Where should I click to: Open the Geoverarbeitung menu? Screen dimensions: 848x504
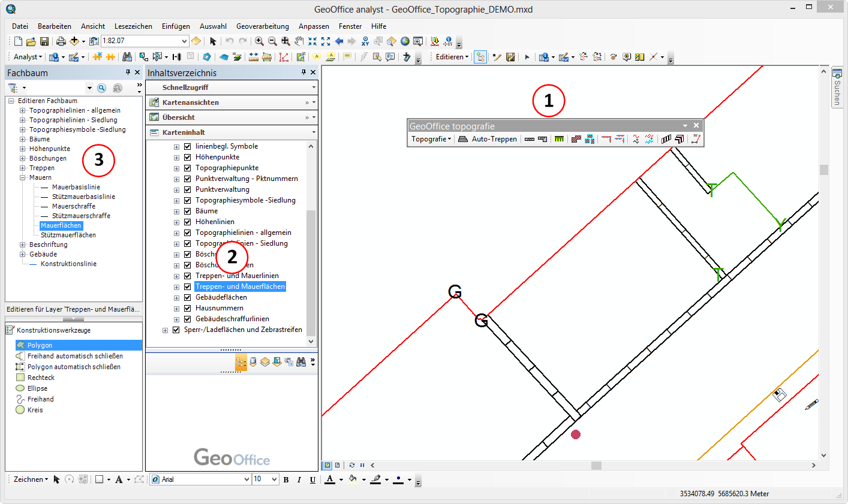pos(262,26)
